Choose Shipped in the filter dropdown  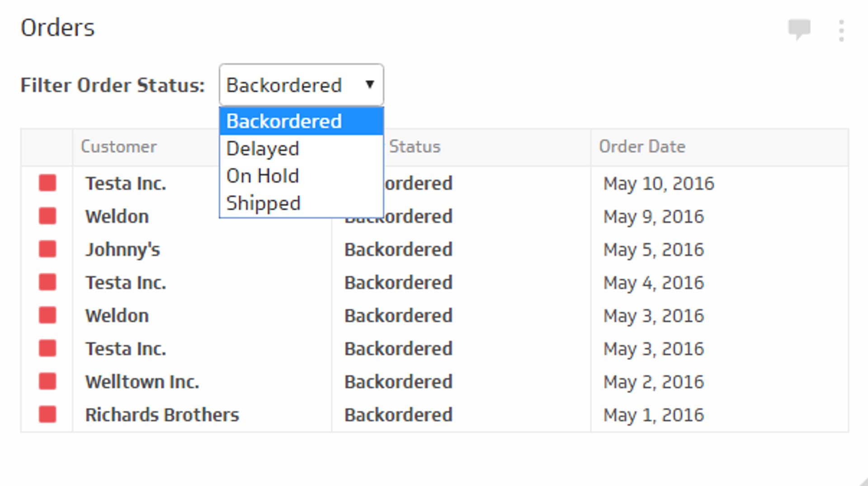[x=263, y=203]
